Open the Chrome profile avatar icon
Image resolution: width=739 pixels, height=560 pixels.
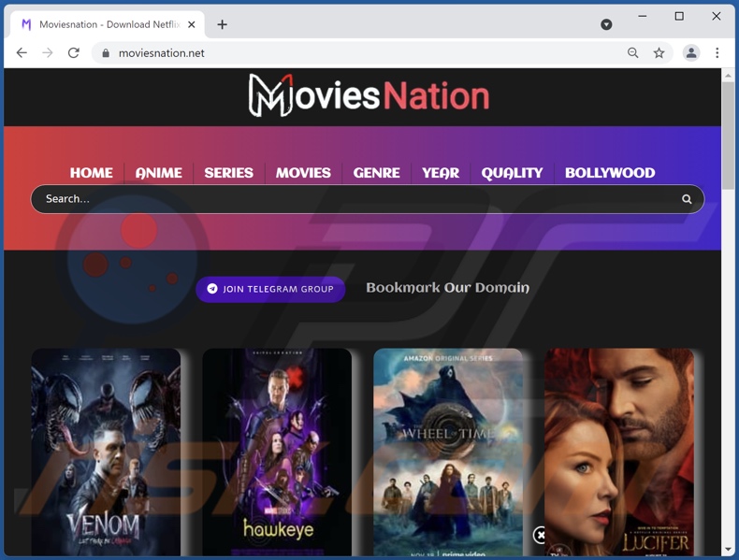pyautogui.click(x=691, y=53)
